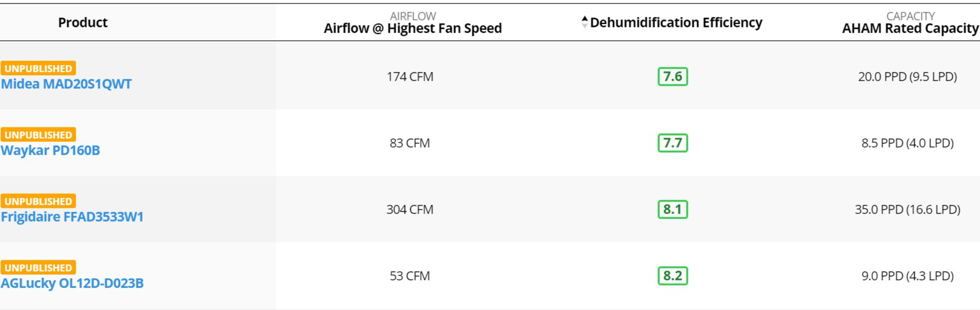This screenshot has width=980, height=310.
Task: Open the Midea MAD20S1QWT product link
Action: tap(66, 84)
